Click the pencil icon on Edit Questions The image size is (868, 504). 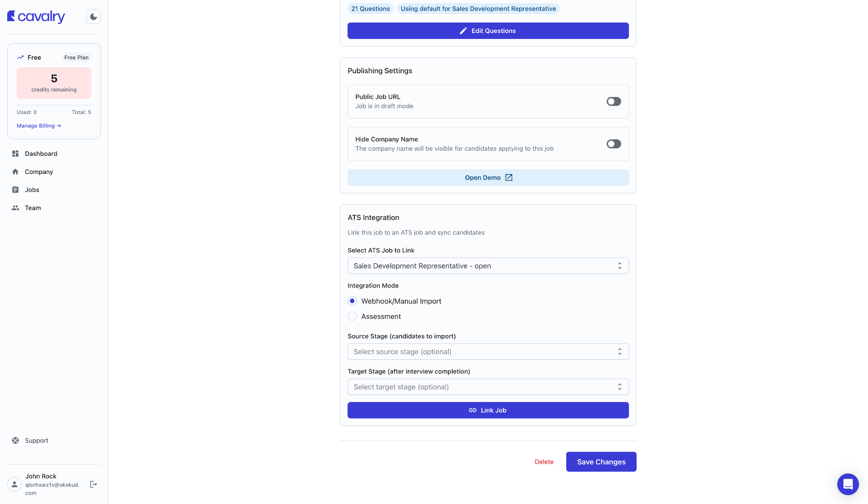(x=463, y=31)
